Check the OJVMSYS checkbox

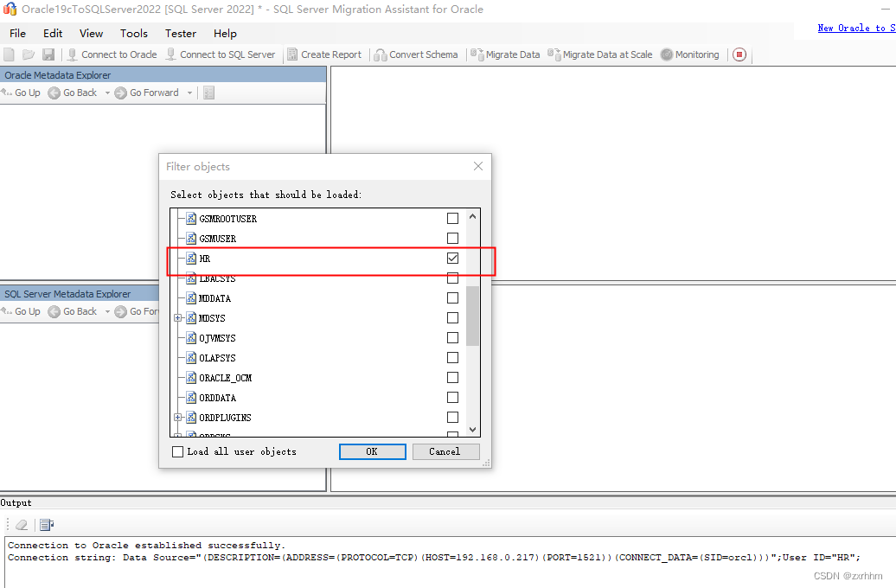pyautogui.click(x=452, y=338)
